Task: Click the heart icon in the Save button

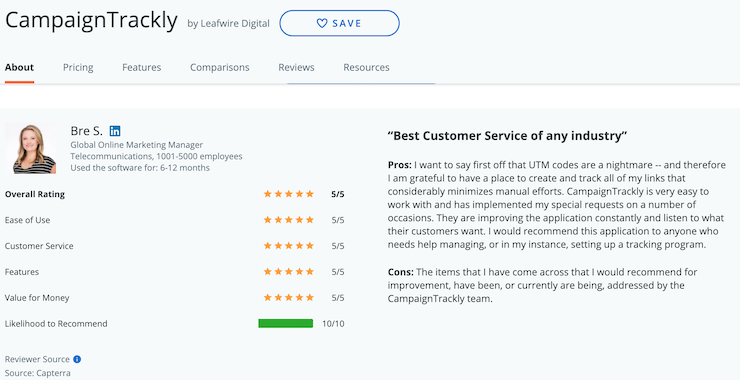Action: pyautogui.click(x=322, y=23)
